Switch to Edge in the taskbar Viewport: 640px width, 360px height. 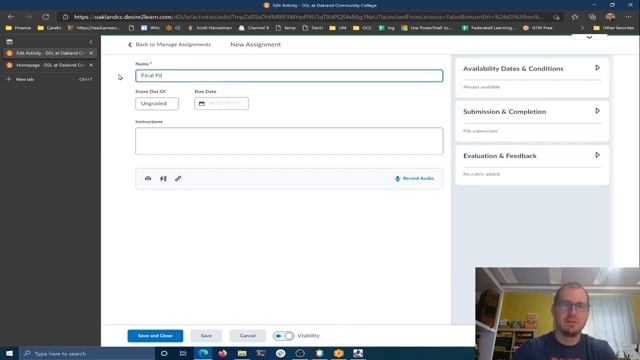(203, 353)
